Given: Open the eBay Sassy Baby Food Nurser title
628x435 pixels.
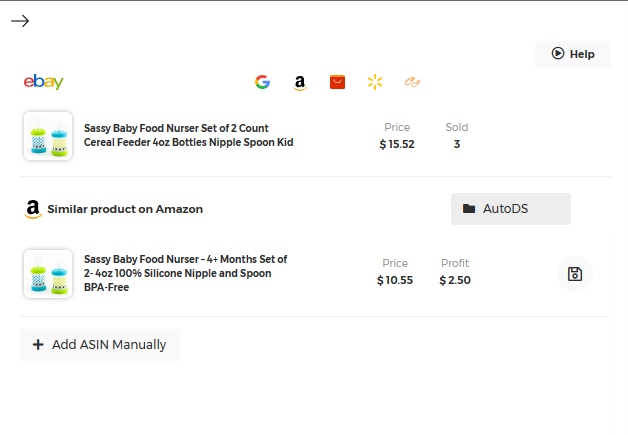Looking at the screenshot, I should (x=188, y=135).
